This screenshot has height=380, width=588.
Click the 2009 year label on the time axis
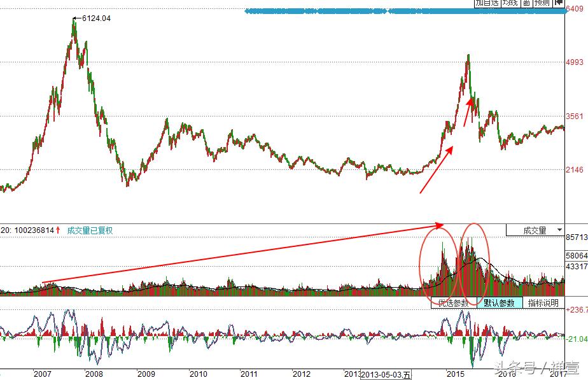tap(146, 374)
